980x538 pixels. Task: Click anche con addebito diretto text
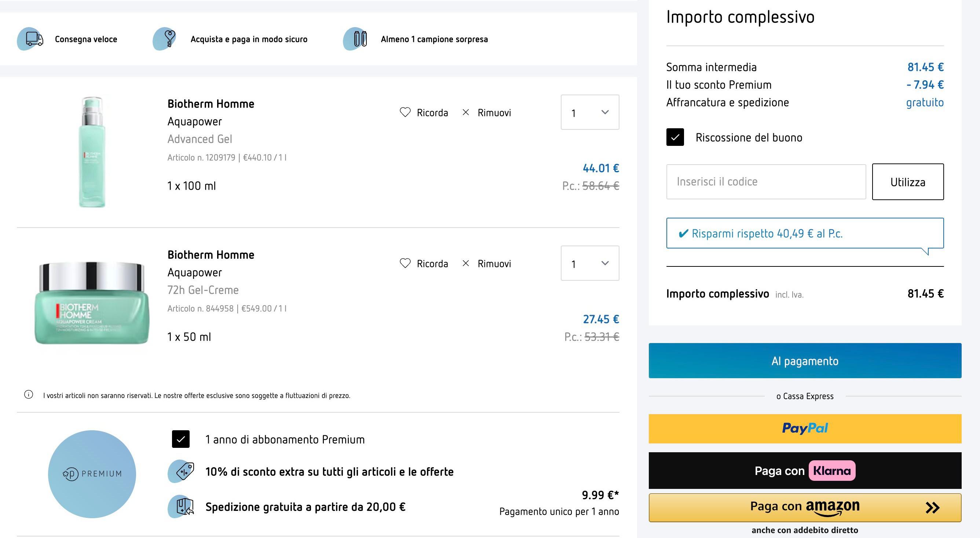805,530
